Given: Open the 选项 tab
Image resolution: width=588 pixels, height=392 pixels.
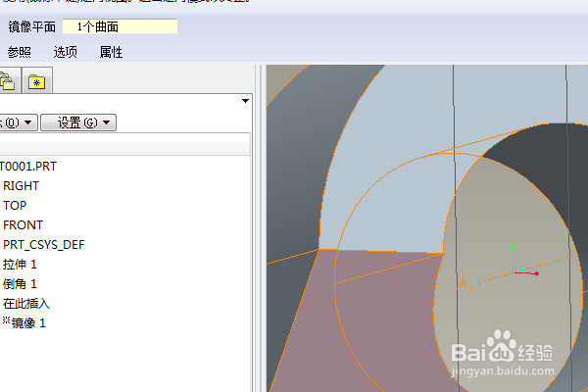Looking at the screenshot, I should pos(66,52).
